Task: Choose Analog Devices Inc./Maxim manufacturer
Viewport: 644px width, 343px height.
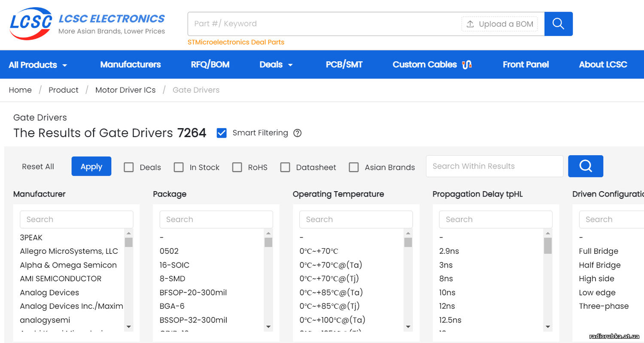Action: tap(72, 306)
